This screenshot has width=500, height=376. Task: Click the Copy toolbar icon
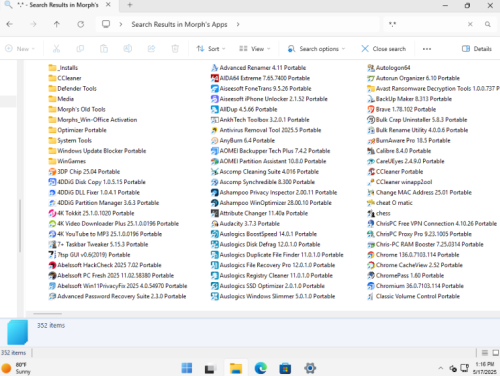click(80, 49)
